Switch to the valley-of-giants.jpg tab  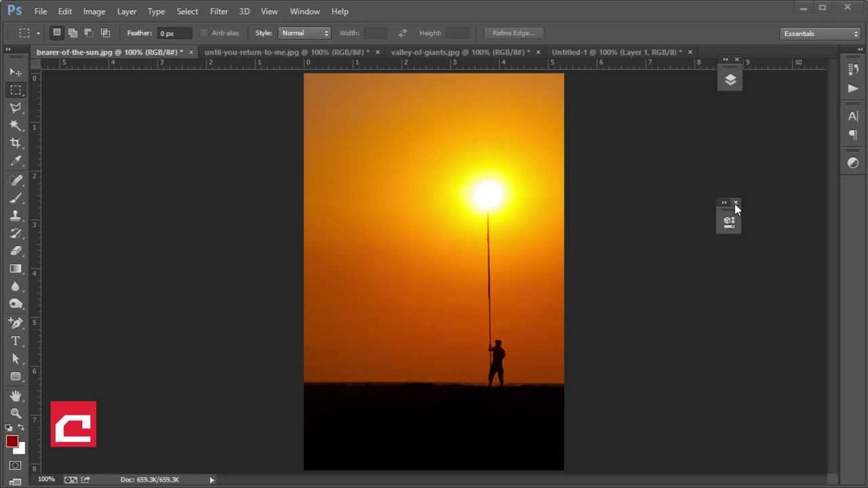coord(460,52)
